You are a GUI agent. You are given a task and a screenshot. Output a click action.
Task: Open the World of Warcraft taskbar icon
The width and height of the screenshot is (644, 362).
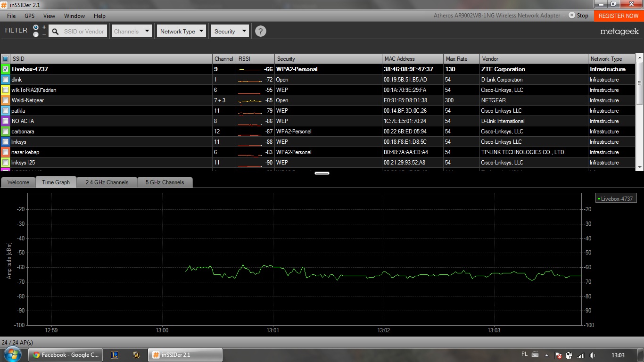pos(137,355)
